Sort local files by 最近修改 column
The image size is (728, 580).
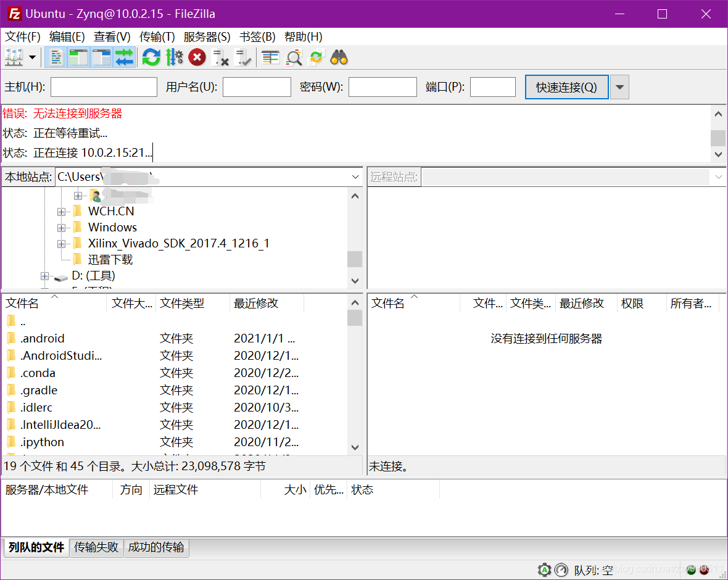267,303
